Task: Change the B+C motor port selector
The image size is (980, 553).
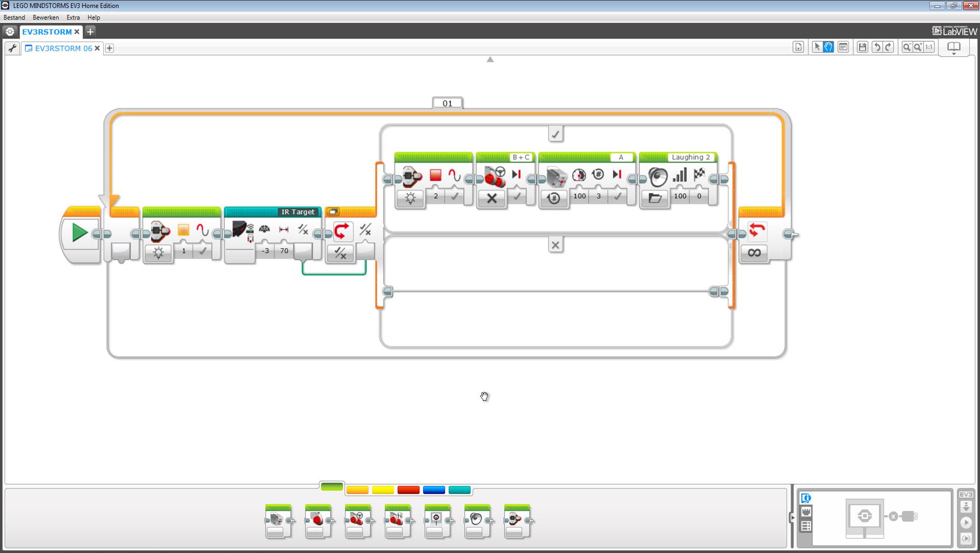Action: click(521, 157)
